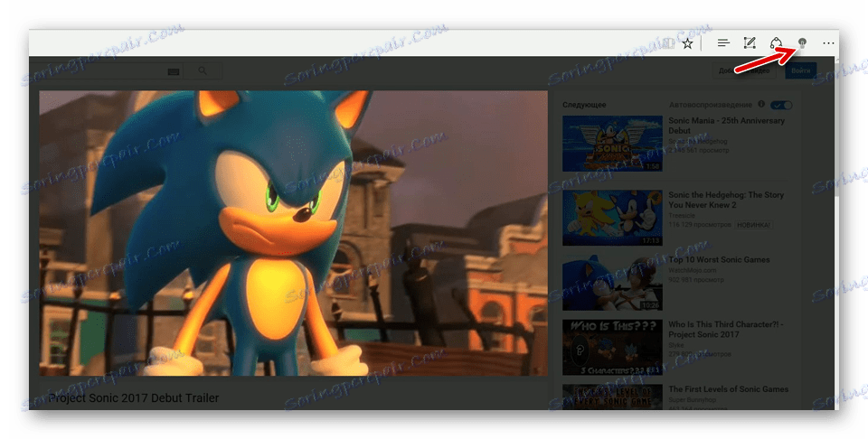
Task: Open Story You Never Knew 2 thumbnail
Action: click(x=612, y=218)
